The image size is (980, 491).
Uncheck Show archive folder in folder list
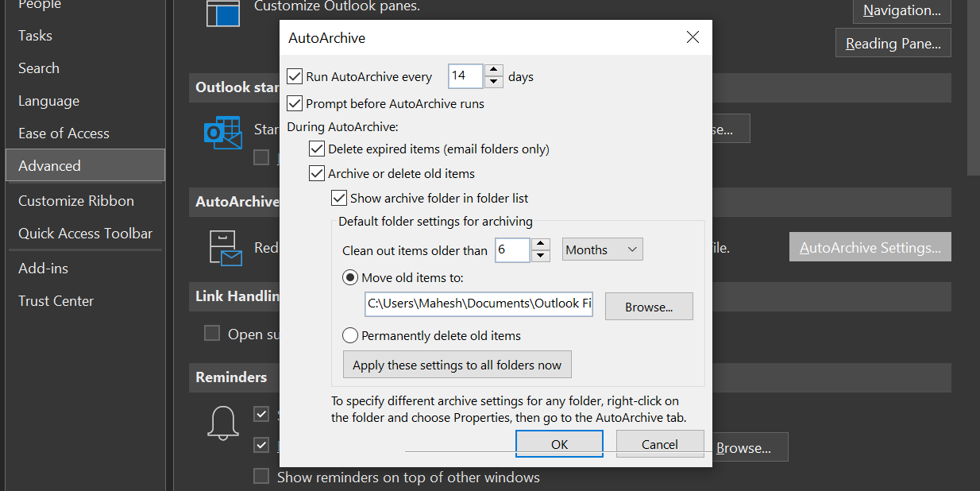coord(339,198)
